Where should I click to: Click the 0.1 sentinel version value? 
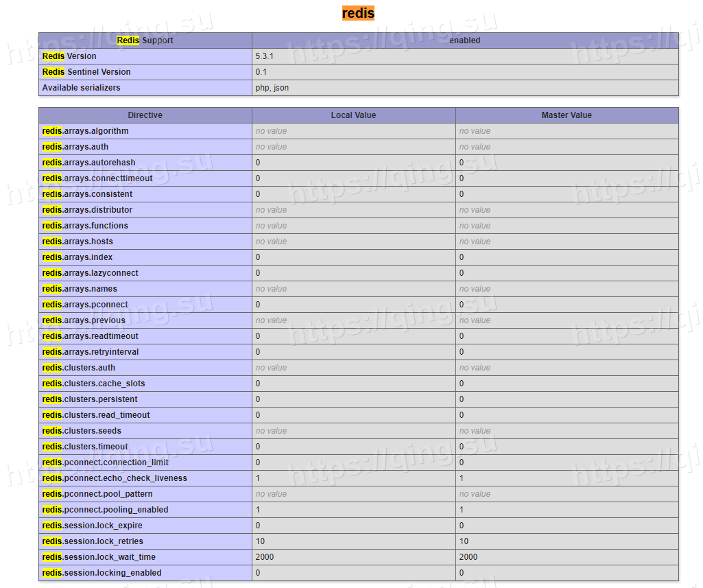(x=261, y=72)
